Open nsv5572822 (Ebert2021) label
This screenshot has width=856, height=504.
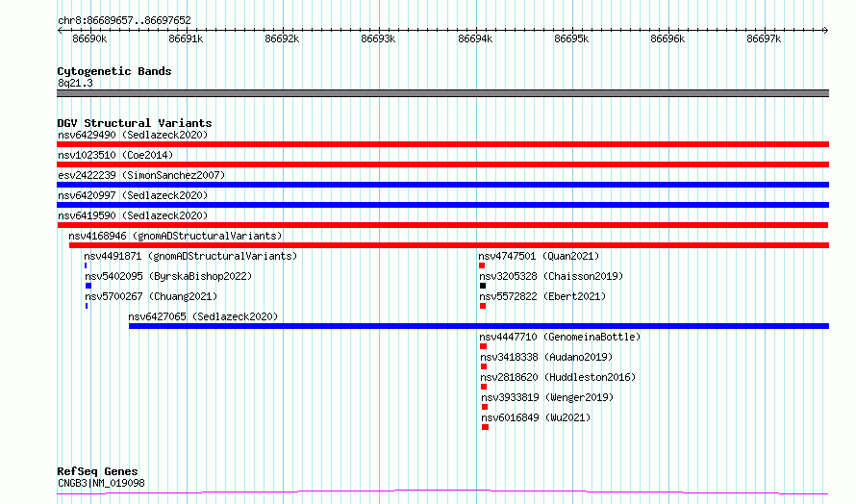[x=542, y=296]
